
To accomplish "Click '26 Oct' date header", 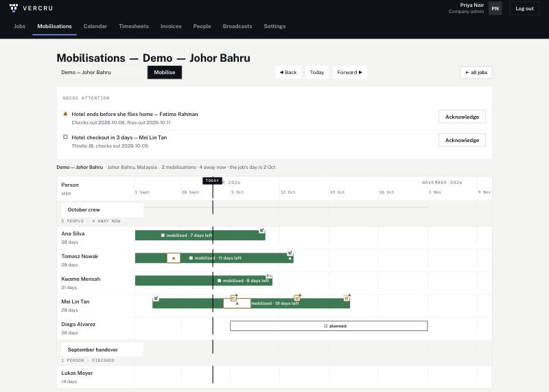I will [x=386, y=192].
